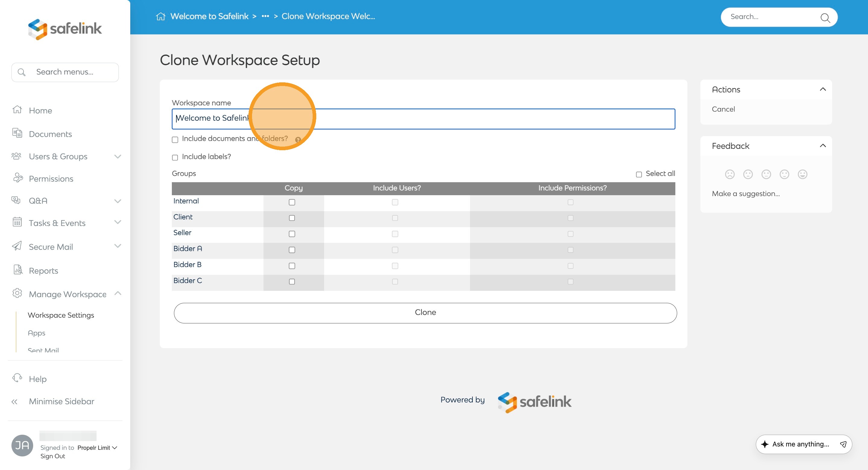
Task: Open Workspace Settings submenu item
Action: 61,315
